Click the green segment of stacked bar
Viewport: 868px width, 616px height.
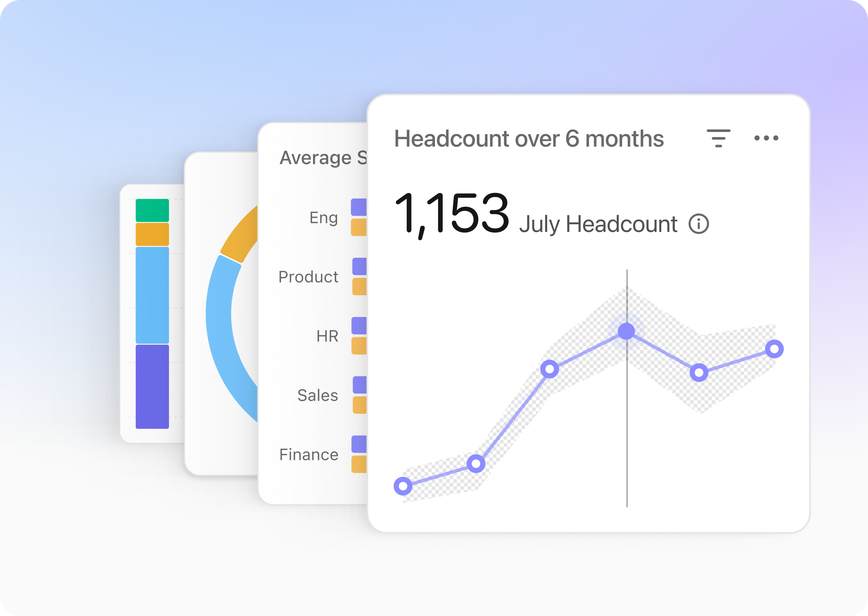pyautogui.click(x=152, y=210)
